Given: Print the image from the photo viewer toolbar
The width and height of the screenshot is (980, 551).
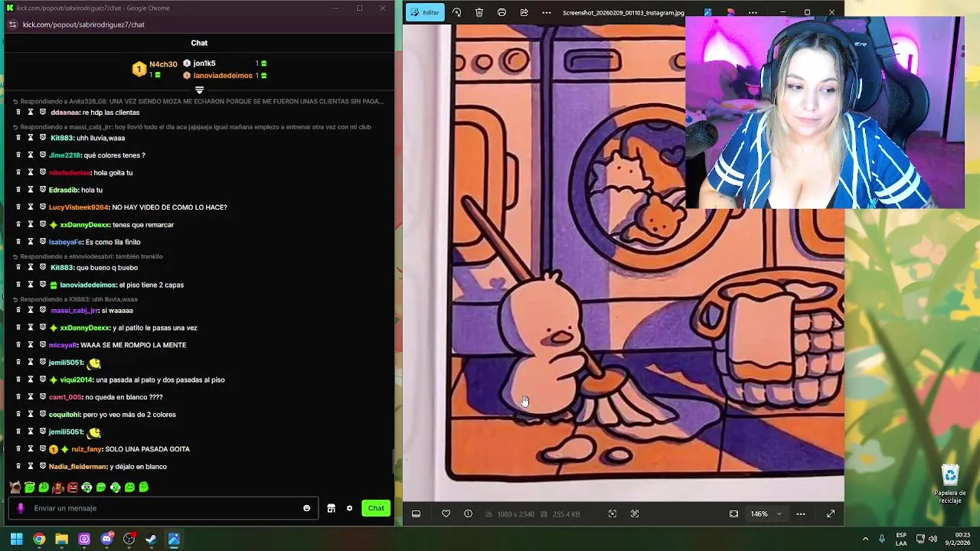Looking at the screenshot, I should [x=501, y=12].
